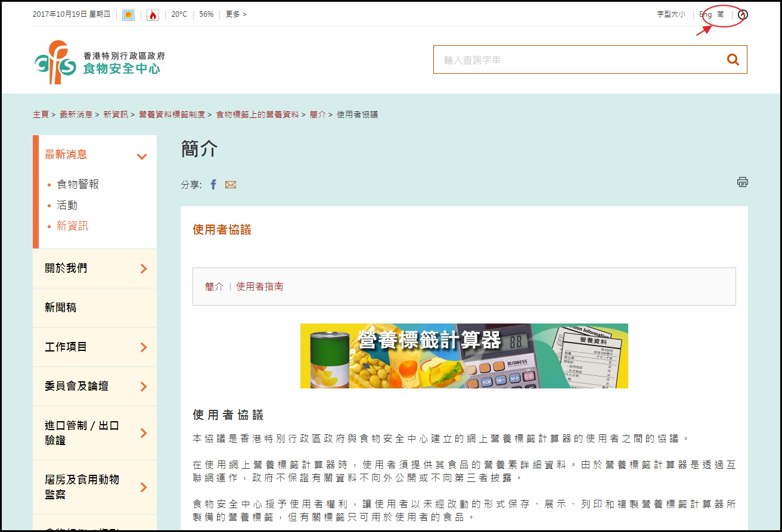Select 食物警報 in the sidebar
Image resolution: width=782 pixels, height=532 pixels.
click(x=77, y=185)
